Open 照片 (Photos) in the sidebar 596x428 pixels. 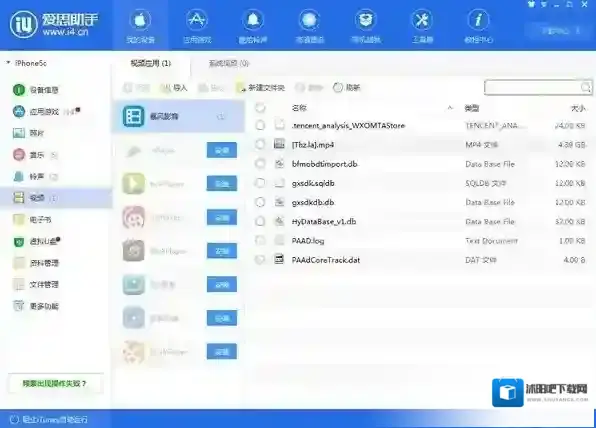tap(29, 133)
